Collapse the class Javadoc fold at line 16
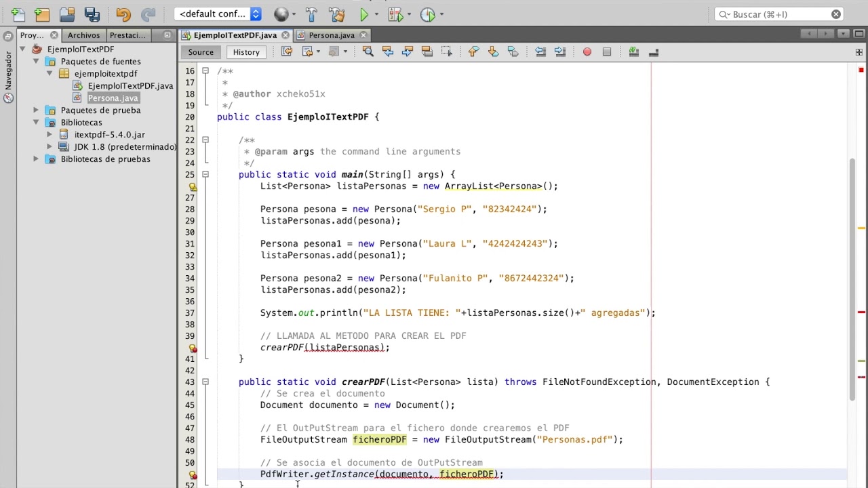868x488 pixels. click(205, 70)
